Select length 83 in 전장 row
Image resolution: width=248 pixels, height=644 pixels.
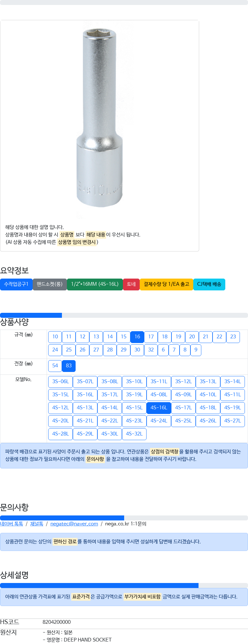69,366
